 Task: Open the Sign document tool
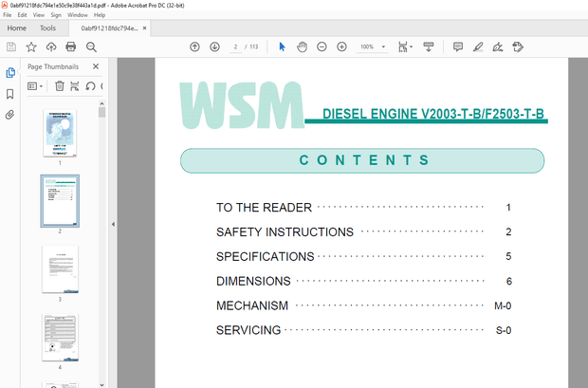[x=498, y=46]
